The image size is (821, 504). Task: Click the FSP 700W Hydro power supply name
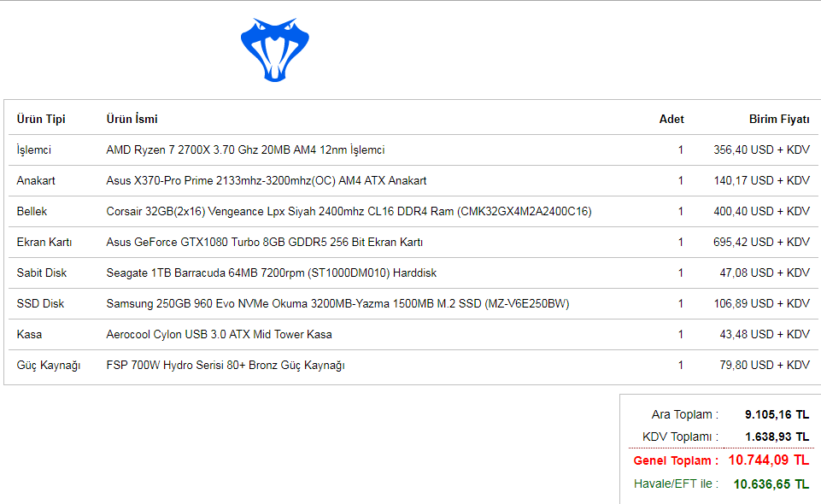pyautogui.click(x=226, y=366)
